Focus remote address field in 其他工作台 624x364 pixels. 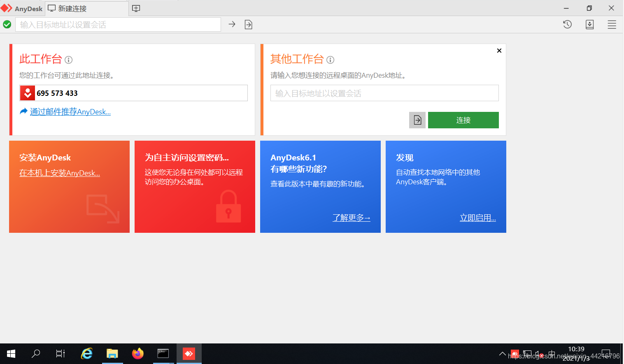tap(384, 93)
